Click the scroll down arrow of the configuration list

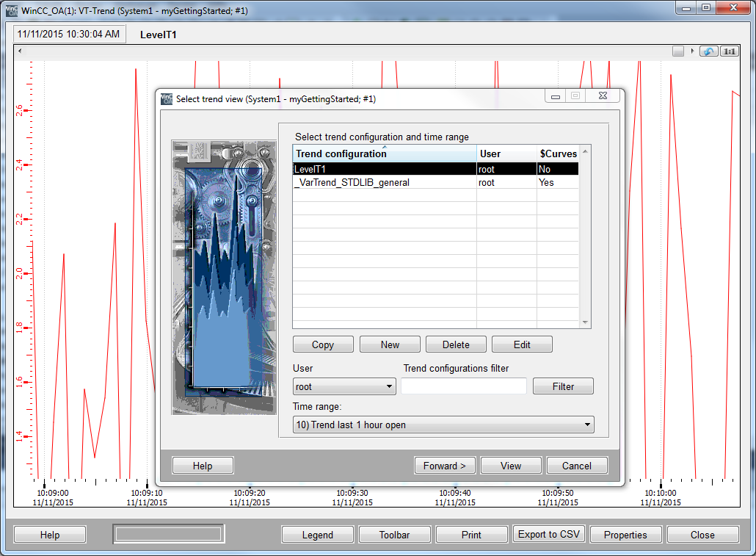pos(585,322)
